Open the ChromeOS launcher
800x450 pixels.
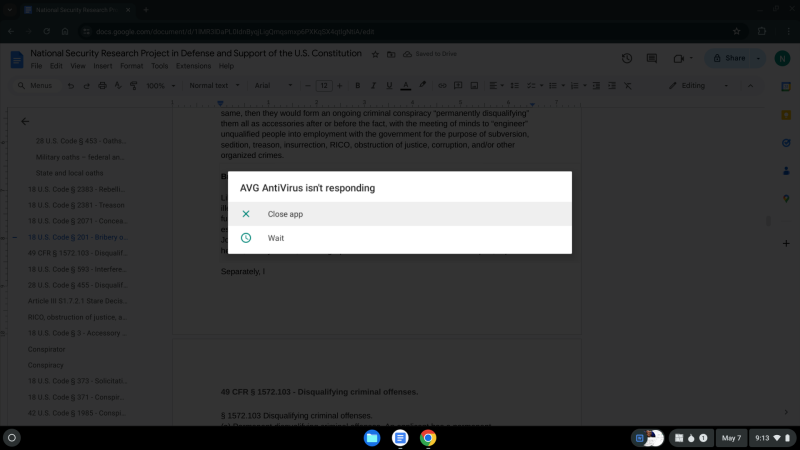(12, 438)
